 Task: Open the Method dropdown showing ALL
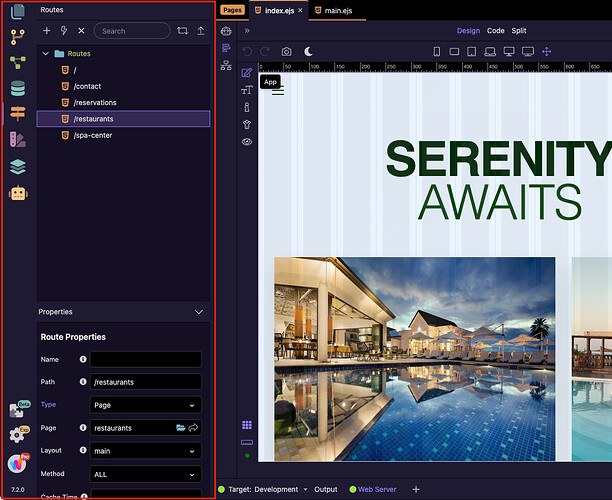pos(145,473)
